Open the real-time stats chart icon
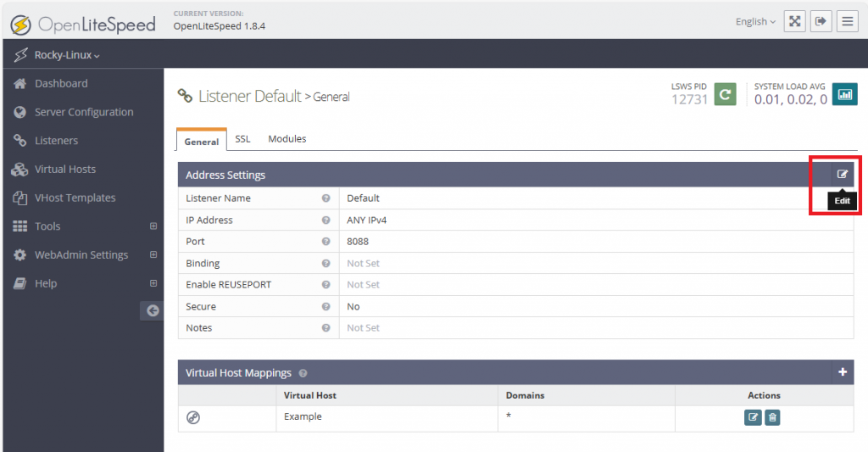 pyautogui.click(x=844, y=94)
